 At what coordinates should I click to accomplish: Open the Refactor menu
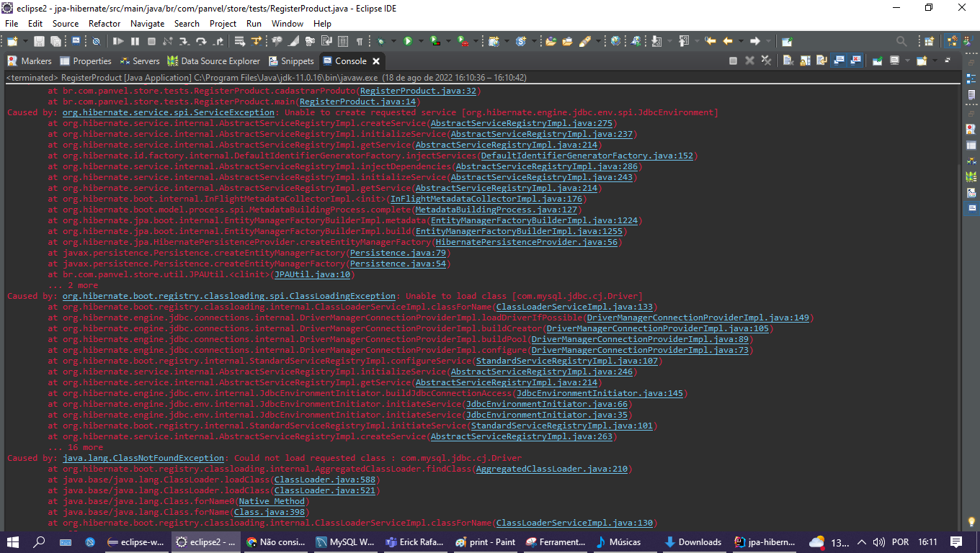click(104, 24)
